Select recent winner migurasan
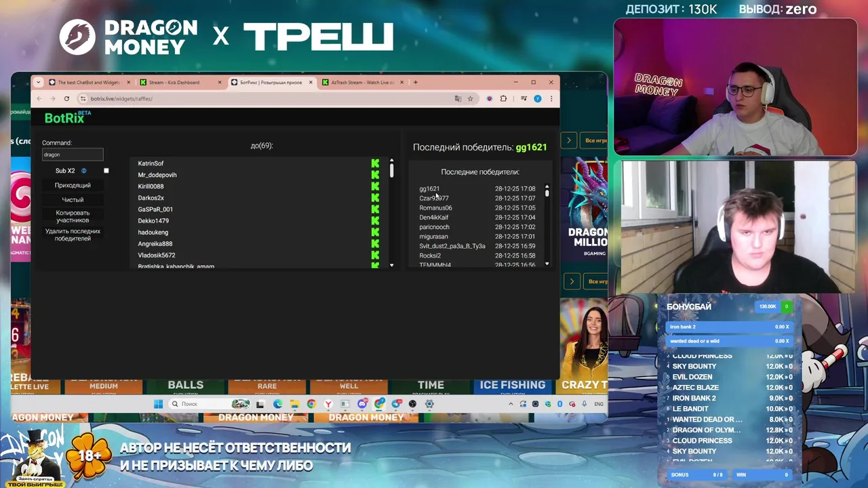 (433, 237)
